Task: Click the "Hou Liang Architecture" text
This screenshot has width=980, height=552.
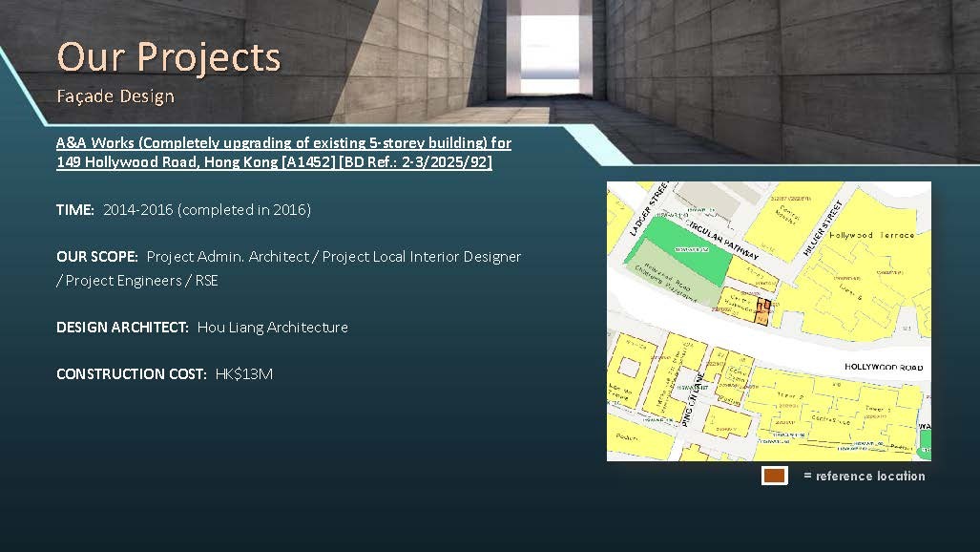Action: click(272, 328)
